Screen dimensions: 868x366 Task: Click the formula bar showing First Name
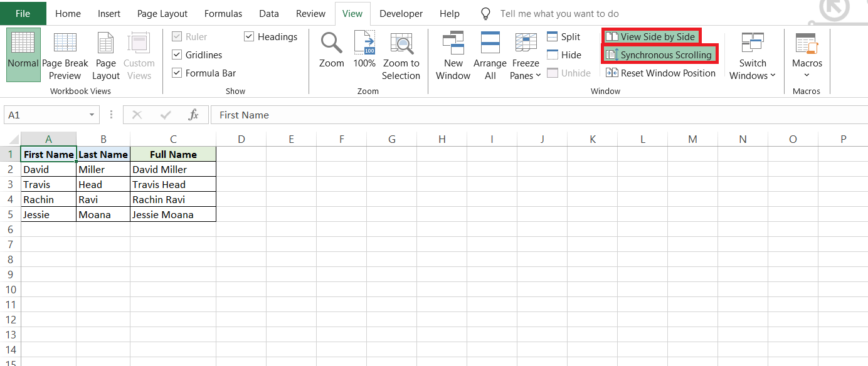pyautogui.click(x=539, y=115)
